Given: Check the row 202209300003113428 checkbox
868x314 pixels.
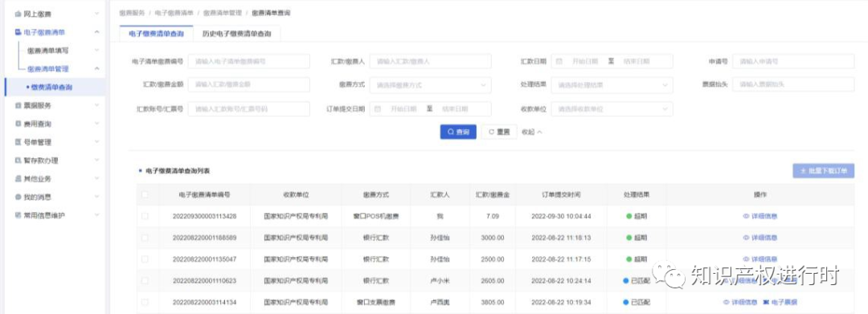Looking at the screenshot, I should tap(145, 216).
